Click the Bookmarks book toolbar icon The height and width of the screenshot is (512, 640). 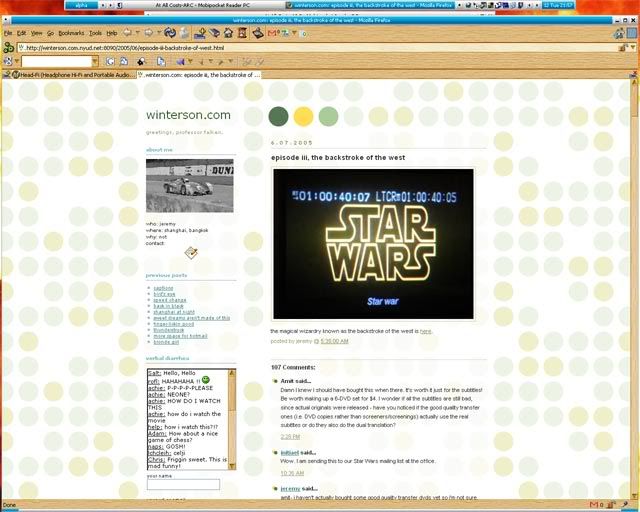coord(214,33)
